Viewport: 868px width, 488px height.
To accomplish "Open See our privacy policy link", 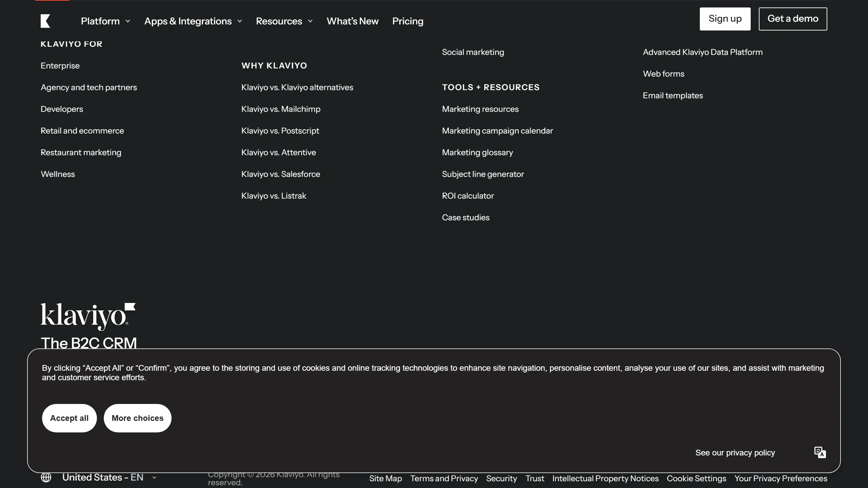I will [x=735, y=452].
